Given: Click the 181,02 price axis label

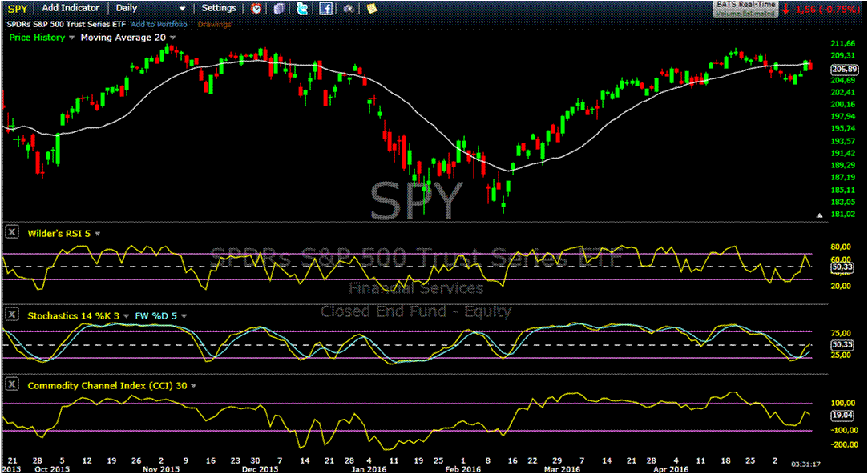Looking at the screenshot, I should (x=844, y=214).
